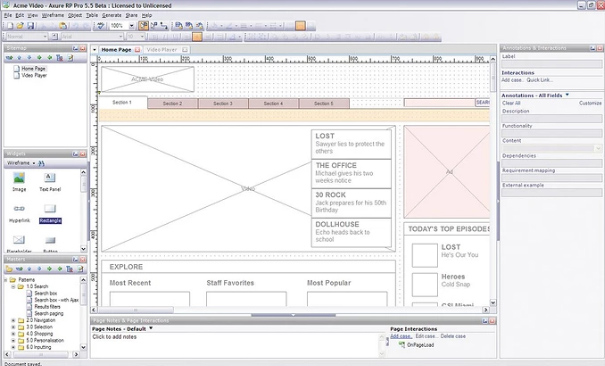Select the Search box master
This screenshot has width=605, height=366.
pos(46,293)
